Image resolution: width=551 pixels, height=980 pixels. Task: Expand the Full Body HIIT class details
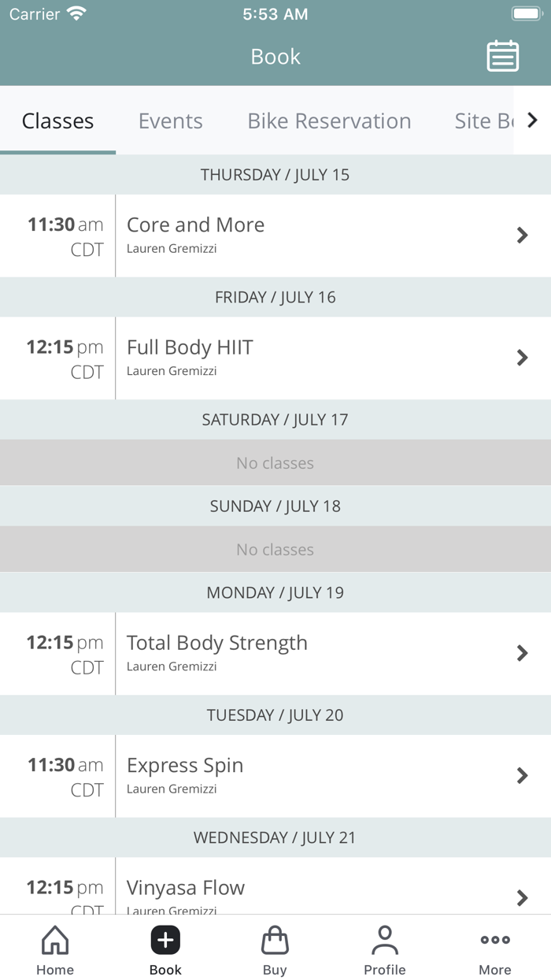pos(522,358)
